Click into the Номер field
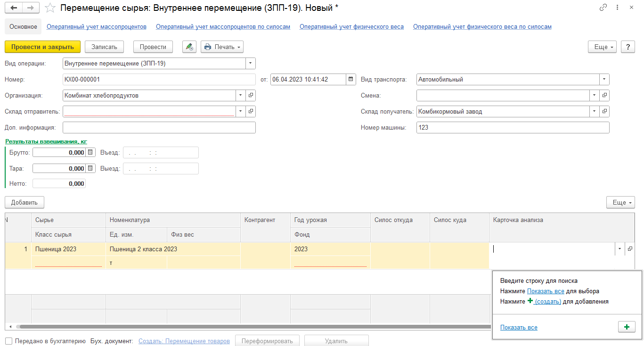The width and height of the screenshot is (644, 346). click(159, 79)
